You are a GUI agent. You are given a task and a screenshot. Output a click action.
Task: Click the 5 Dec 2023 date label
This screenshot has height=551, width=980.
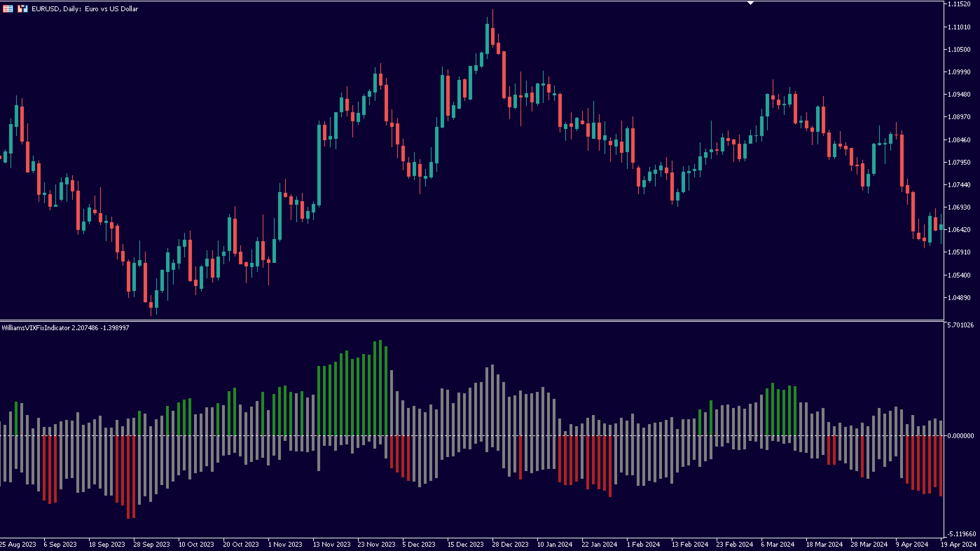[418, 544]
